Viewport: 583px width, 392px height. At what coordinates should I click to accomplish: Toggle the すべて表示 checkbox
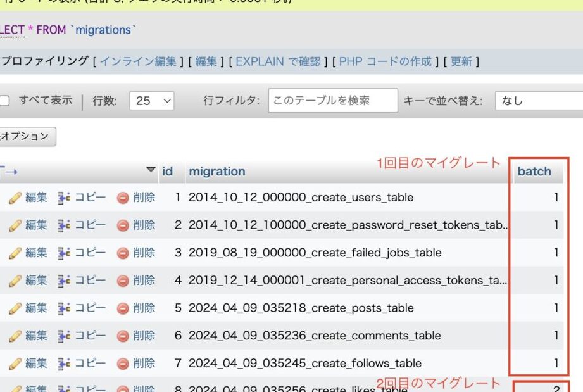pyautogui.click(x=5, y=101)
